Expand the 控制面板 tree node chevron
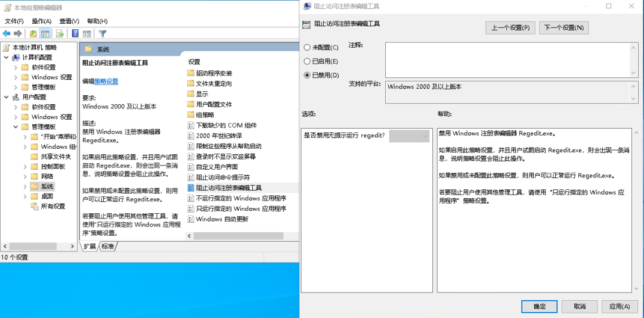The image size is (644, 318). click(x=25, y=167)
